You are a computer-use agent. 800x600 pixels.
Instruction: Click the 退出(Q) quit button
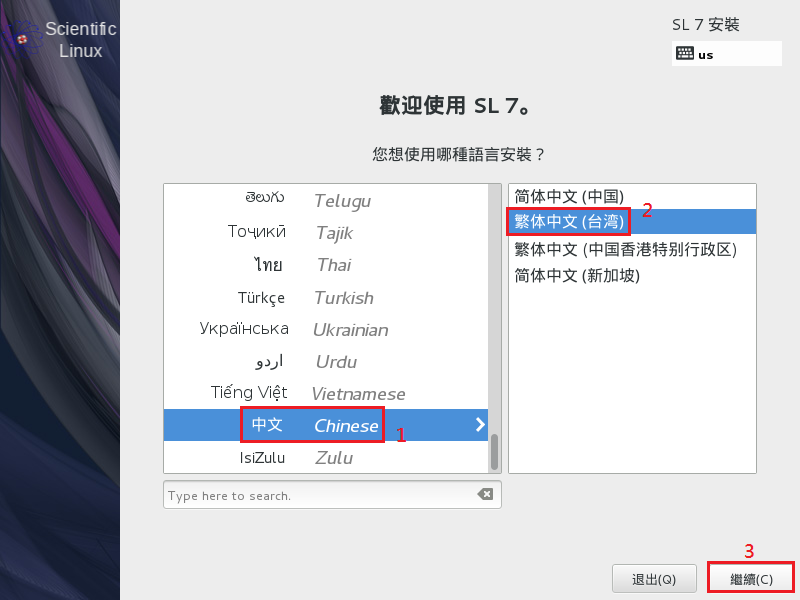click(654, 579)
